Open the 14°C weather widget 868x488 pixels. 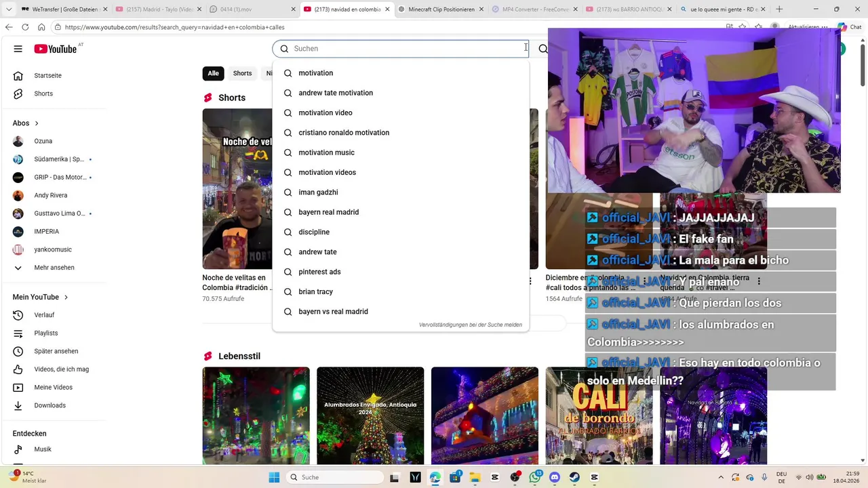pos(28,477)
